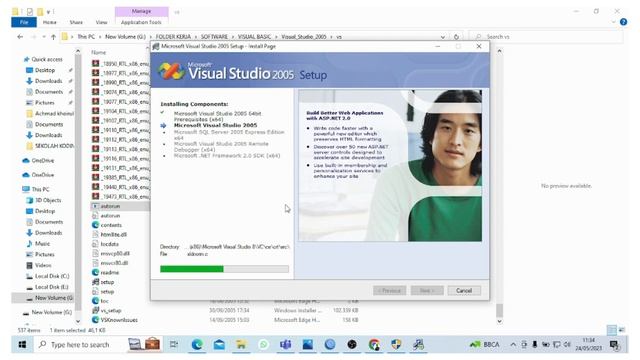This screenshot has width=640, height=360.
Task: Open the Home ribbon tab
Action: click(49, 22)
